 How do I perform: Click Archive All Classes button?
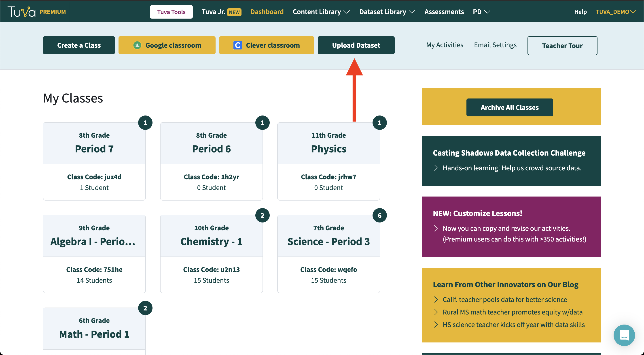(x=510, y=107)
